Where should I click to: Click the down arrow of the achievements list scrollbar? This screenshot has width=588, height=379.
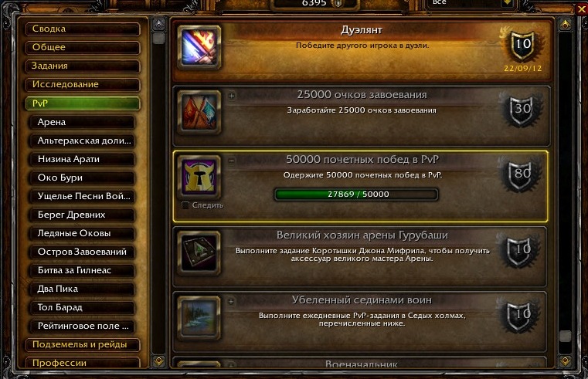coord(565,360)
